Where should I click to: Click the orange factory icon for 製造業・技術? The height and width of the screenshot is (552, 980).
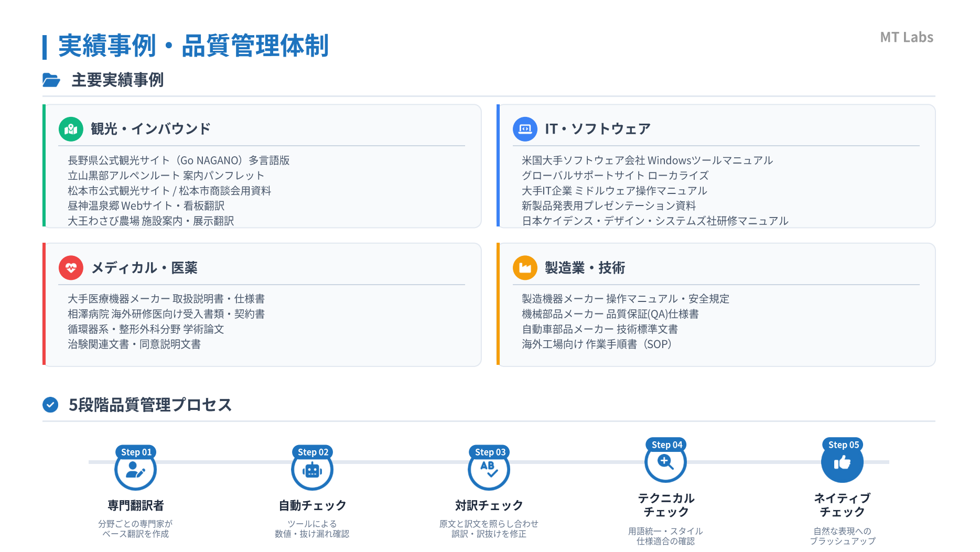(525, 268)
